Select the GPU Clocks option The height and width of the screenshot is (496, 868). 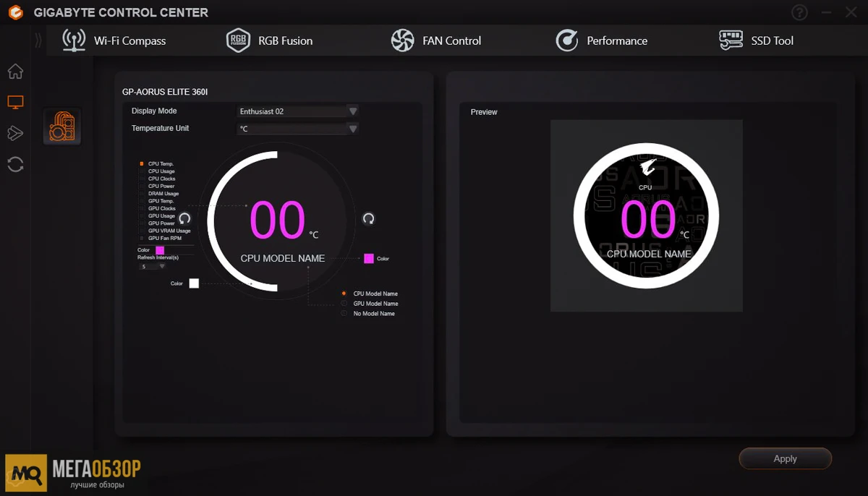coord(158,208)
